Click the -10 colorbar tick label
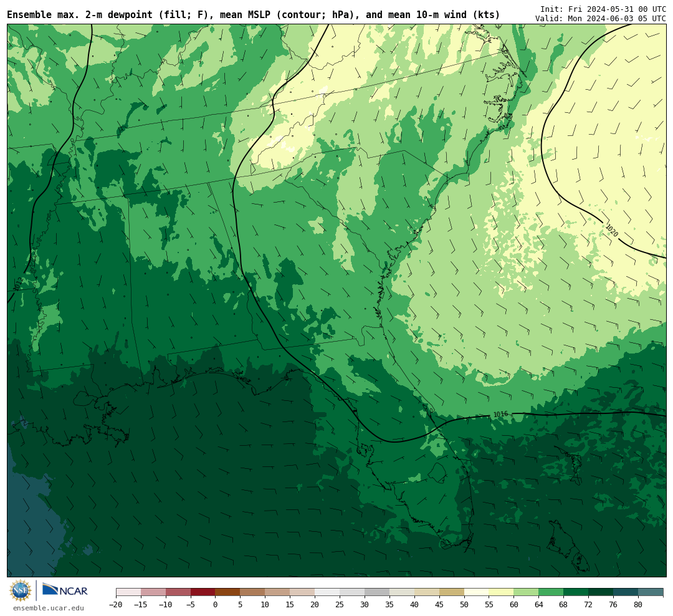This screenshot has height=616, width=673. [166, 605]
